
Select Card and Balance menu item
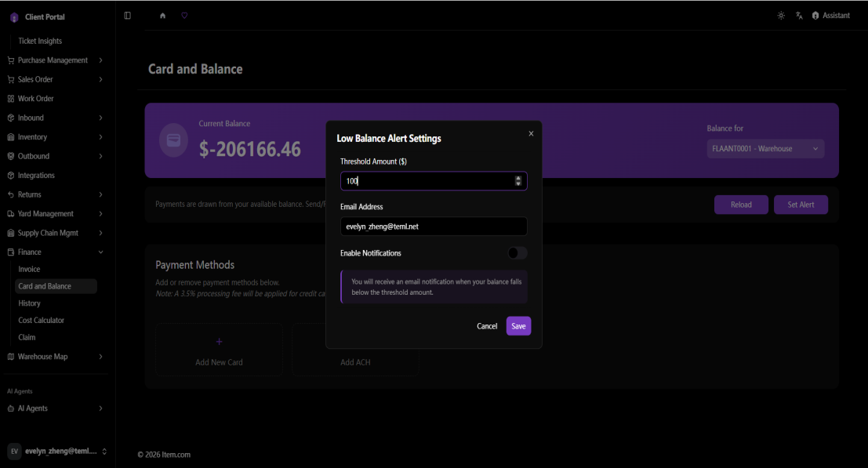56,286
